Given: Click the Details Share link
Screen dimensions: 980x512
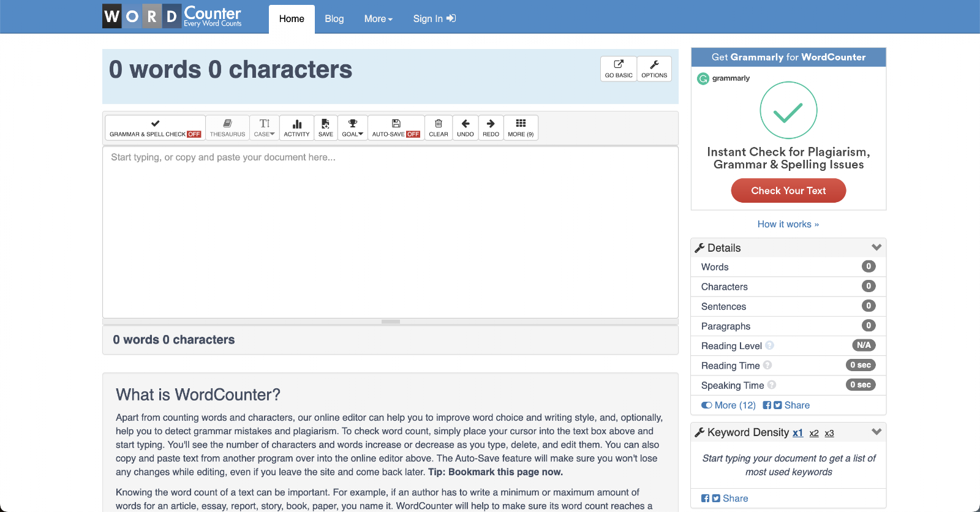Looking at the screenshot, I should [x=797, y=405].
